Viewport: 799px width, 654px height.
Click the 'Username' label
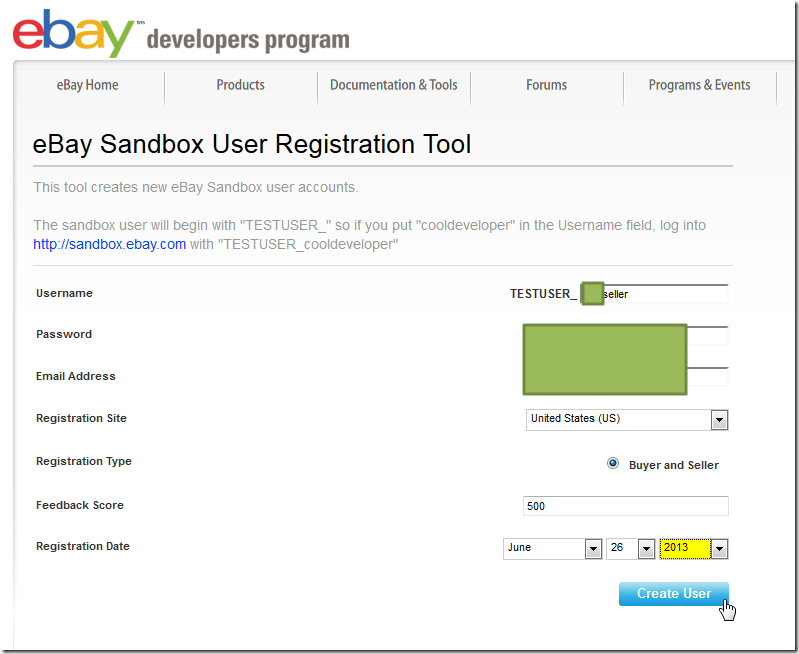tap(64, 293)
